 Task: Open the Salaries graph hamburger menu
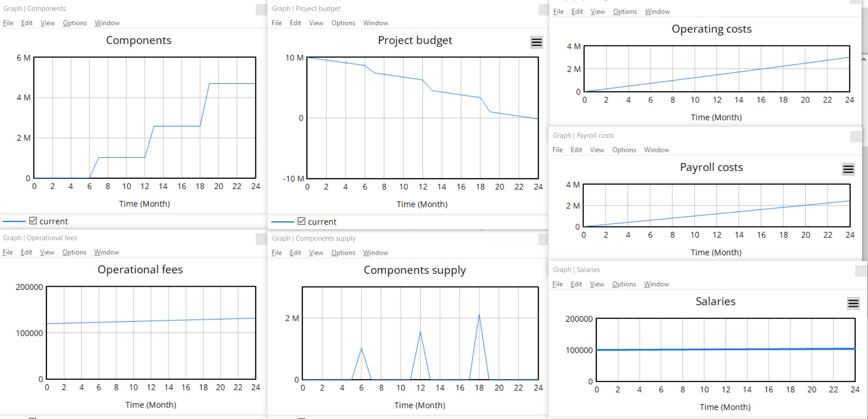[x=853, y=303]
